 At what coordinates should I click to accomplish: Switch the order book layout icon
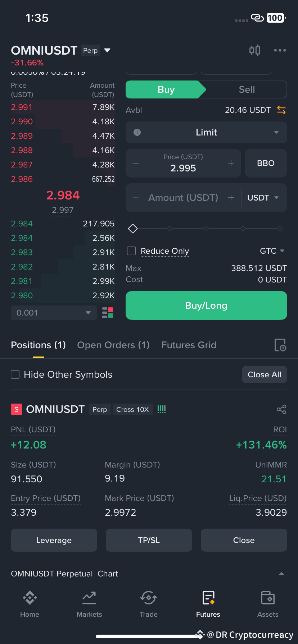tap(108, 313)
